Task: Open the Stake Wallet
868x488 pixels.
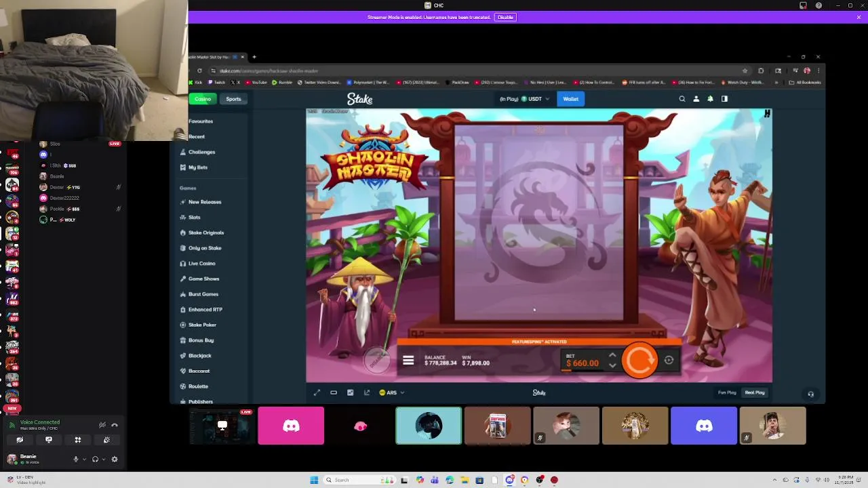Action: 570,99
